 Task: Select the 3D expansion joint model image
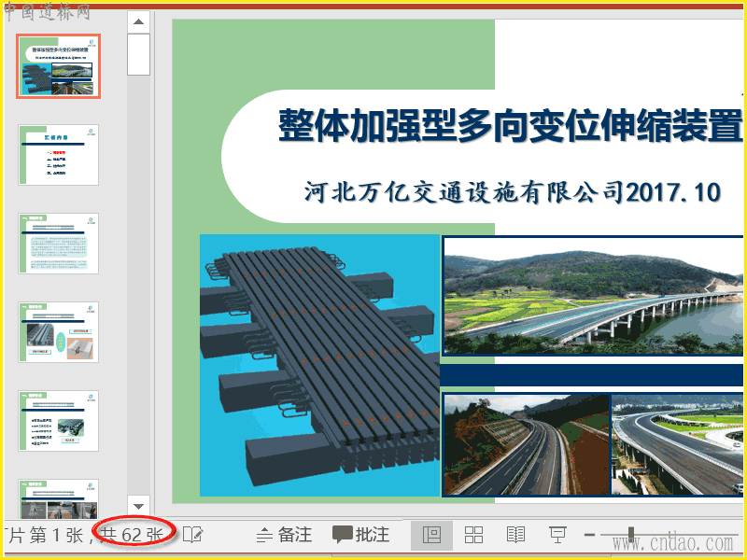coord(319,365)
